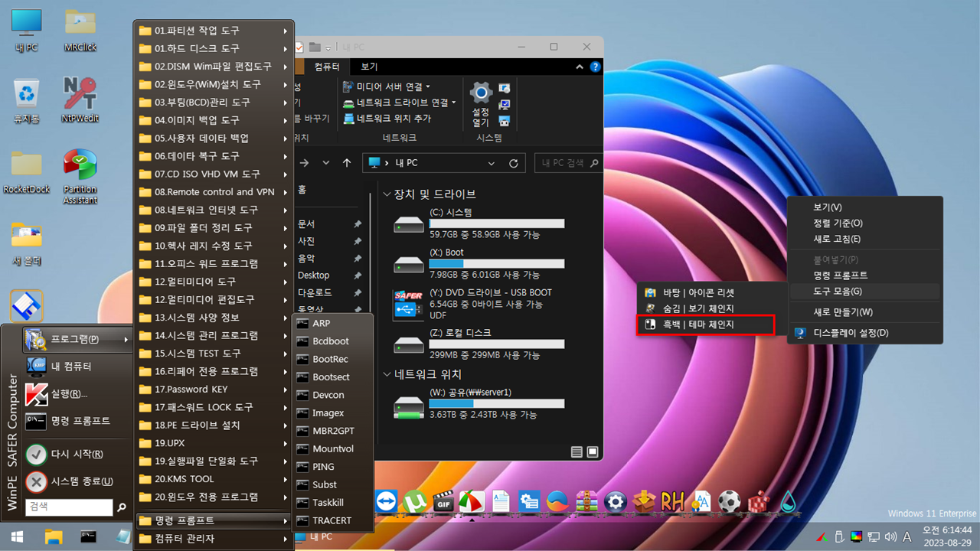This screenshot has height=551, width=980.
Task: Expand the 17.Password KEY submenu
Action: pyautogui.click(x=214, y=390)
